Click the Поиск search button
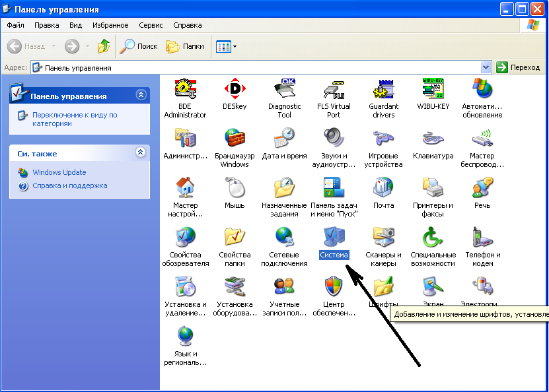 139,46
